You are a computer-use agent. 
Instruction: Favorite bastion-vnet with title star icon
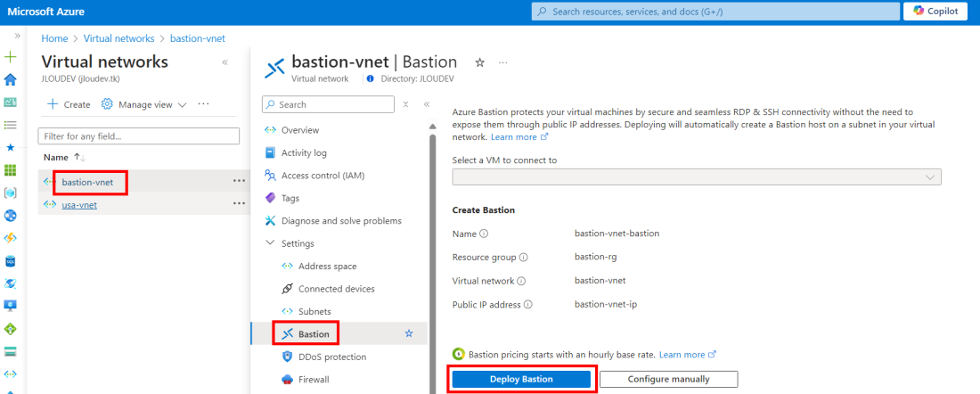click(x=479, y=62)
